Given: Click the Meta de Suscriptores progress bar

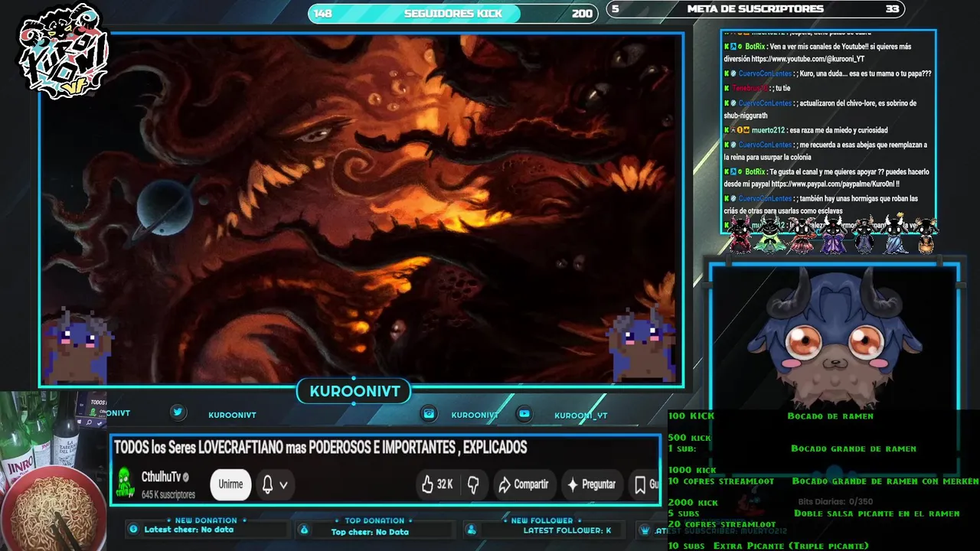Looking at the screenshot, I should (755, 9).
